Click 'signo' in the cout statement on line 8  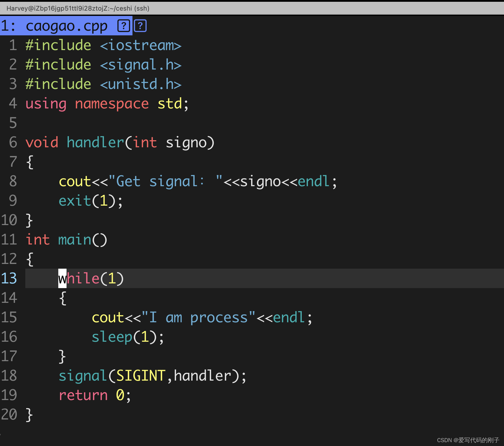(260, 181)
